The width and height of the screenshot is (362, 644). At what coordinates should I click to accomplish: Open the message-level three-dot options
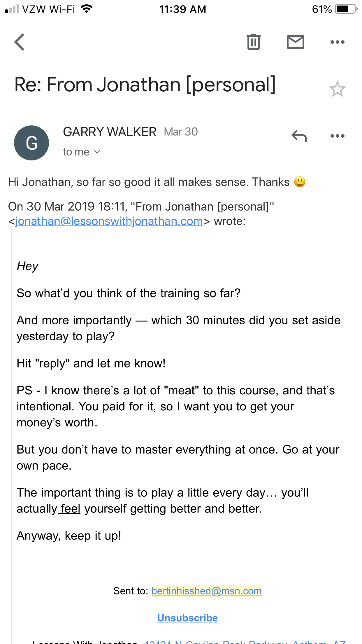[337, 136]
